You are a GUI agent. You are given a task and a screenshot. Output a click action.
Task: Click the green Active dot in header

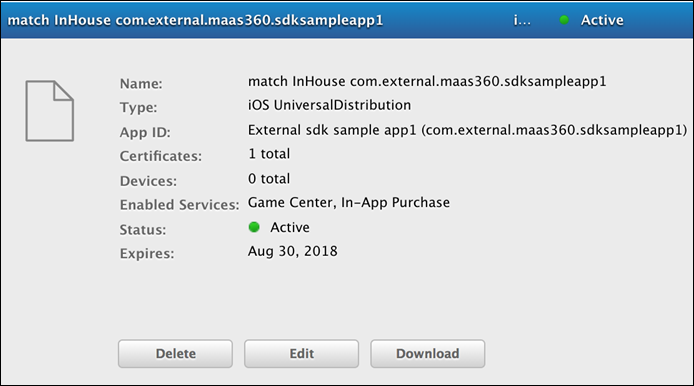tap(564, 20)
